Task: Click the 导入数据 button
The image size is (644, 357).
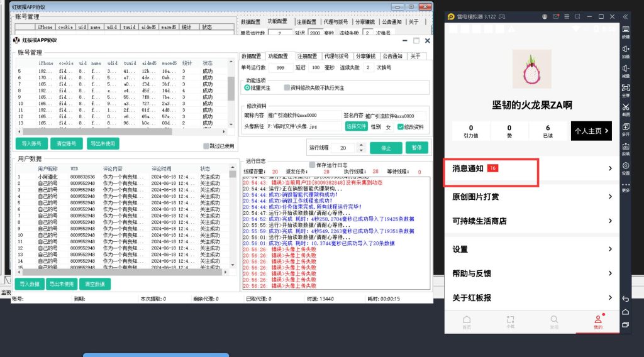Action: tap(30, 284)
